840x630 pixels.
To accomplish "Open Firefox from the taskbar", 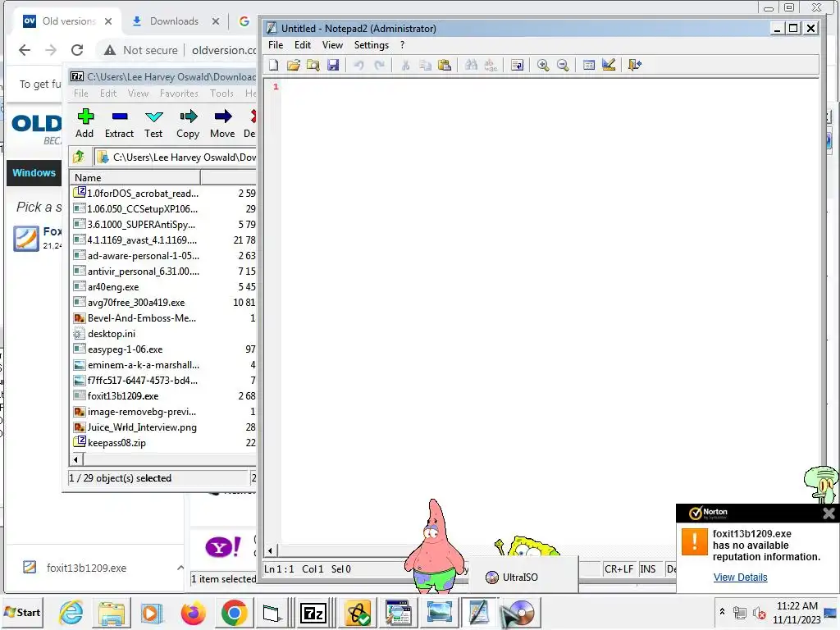I will [x=193, y=612].
